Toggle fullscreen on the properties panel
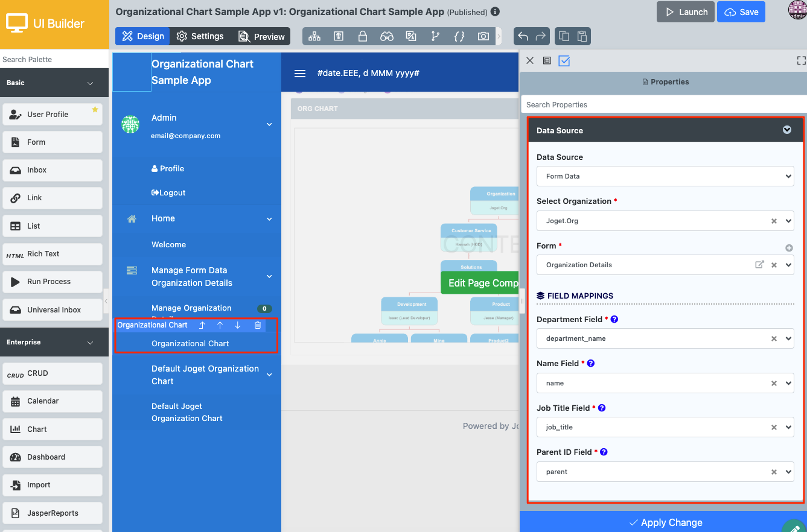Viewport: 807px width, 532px height. pyautogui.click(x=801, y=60)
